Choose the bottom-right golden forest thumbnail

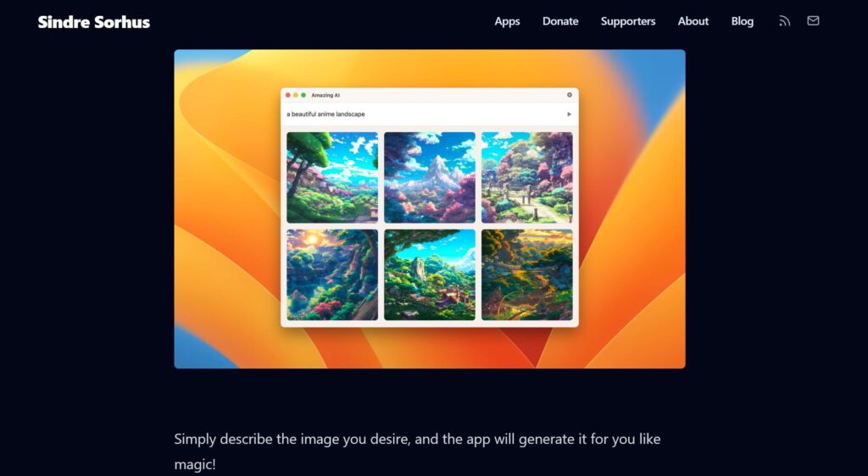tap(526, 274)
